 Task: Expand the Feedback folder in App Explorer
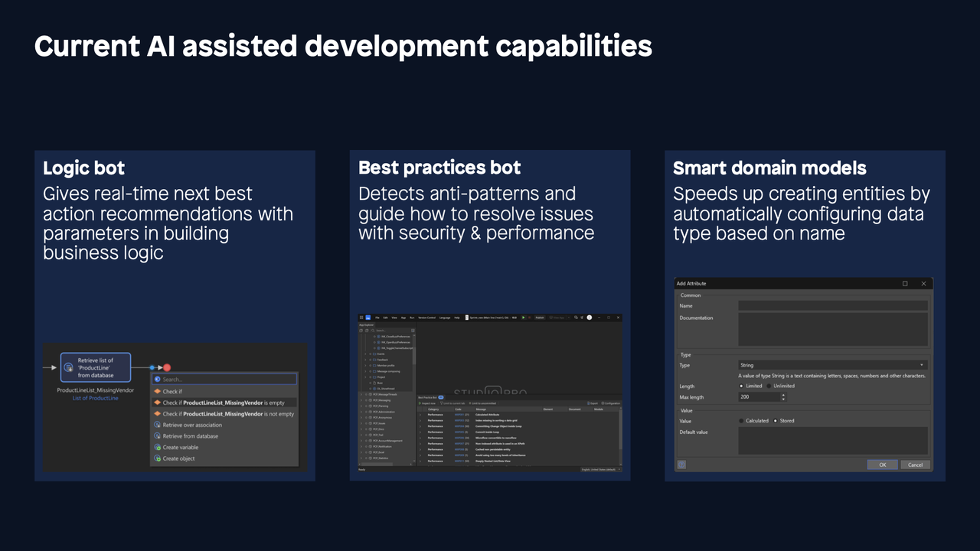click(365, 360)
